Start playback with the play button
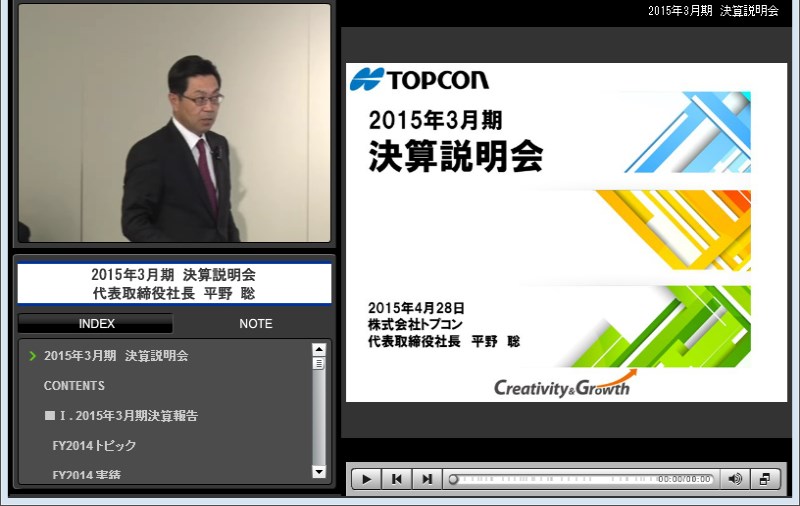Screen dimensions: 800x506 click(366, 479)
